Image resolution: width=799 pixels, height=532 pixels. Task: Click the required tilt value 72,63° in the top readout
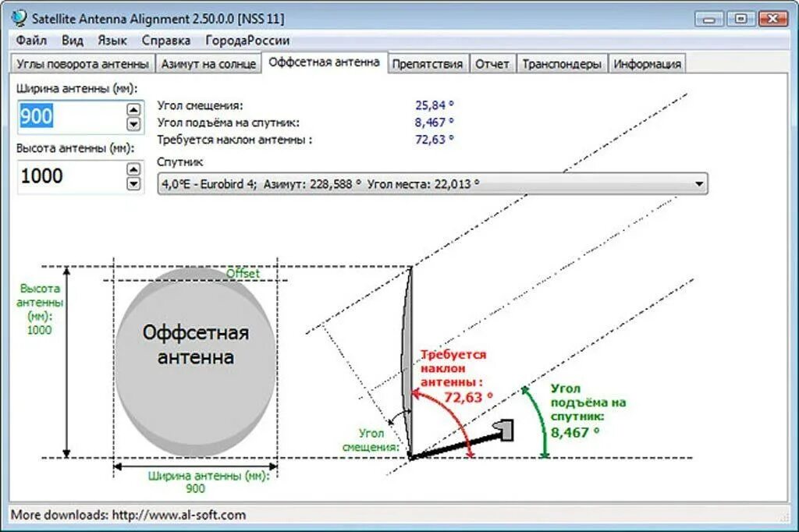tap(434, 140)
